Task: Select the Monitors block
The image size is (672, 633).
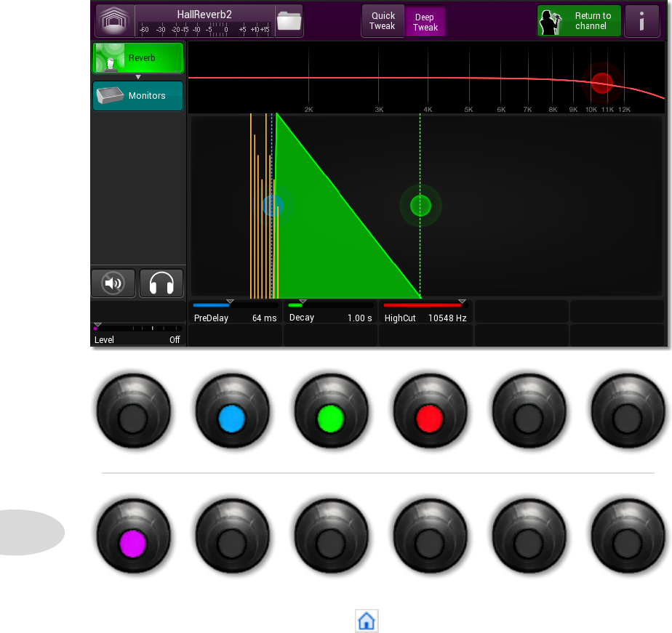Action: click(138, 95)
